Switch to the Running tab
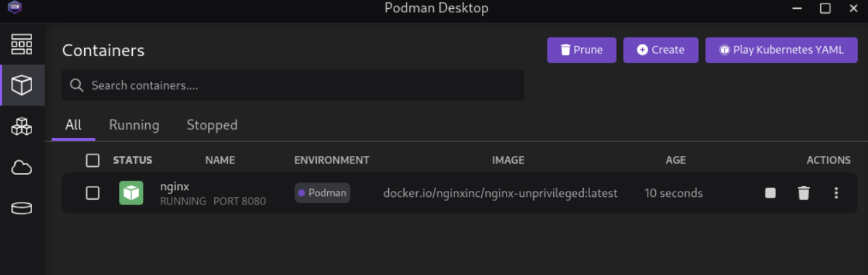This screenshot has height=275, width=868. pos(134,125)
